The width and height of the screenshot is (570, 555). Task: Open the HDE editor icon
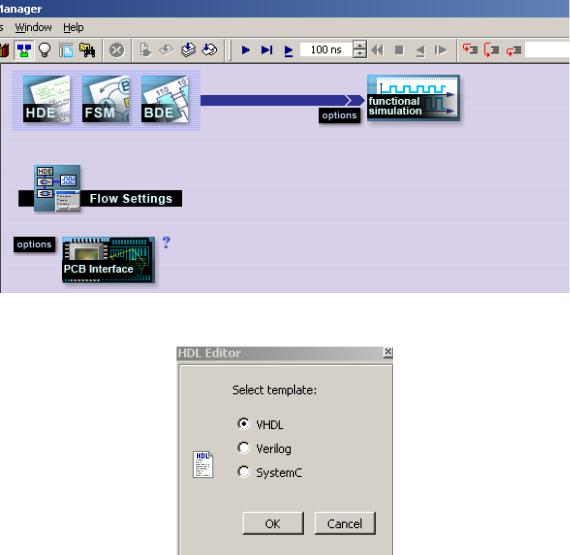pos(47,99)
